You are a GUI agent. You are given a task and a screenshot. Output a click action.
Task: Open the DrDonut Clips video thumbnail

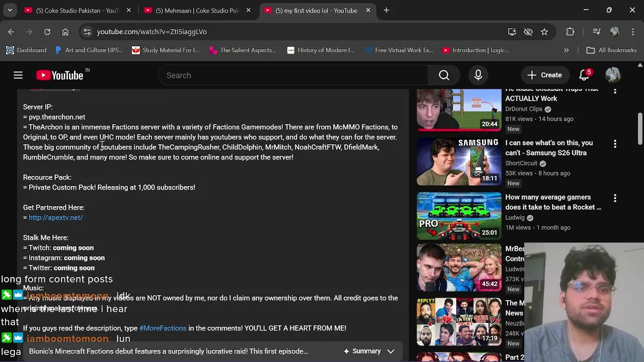pos(459,110)
